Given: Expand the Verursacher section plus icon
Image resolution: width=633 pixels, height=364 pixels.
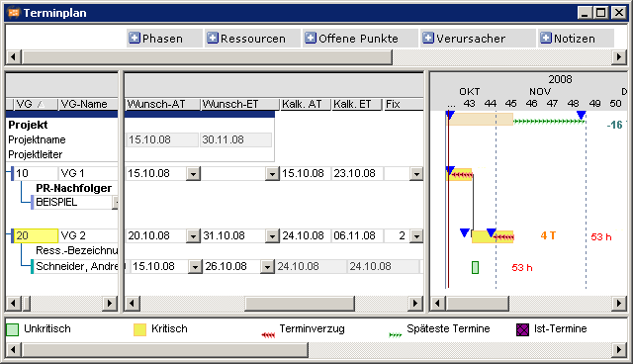Looking at the screenshot, I should (x=428, y=38).
